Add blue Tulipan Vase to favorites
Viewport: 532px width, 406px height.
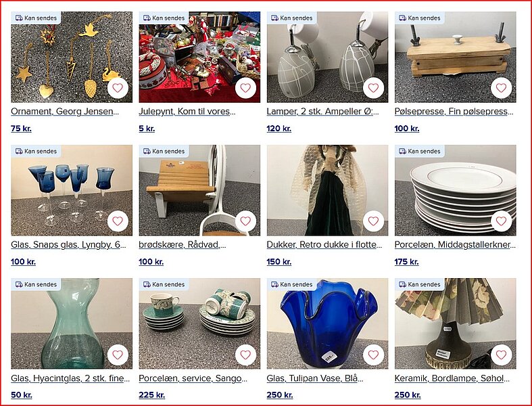pyautogui.click(x=374, y=355)
